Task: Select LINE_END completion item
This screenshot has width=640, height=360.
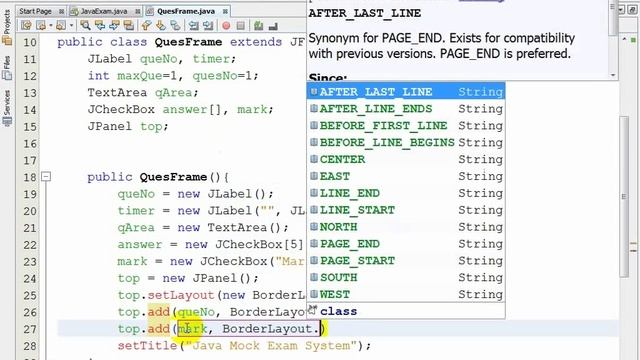Action: pos(406,193)
